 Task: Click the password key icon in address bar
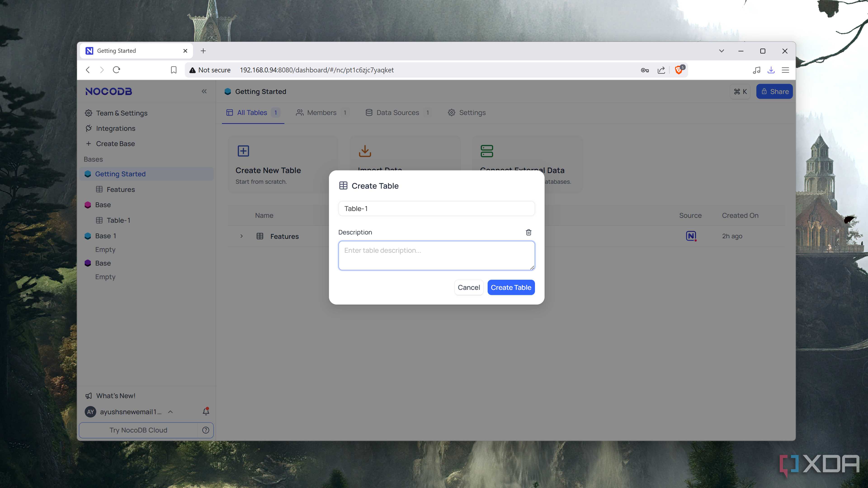coord(645,70)
